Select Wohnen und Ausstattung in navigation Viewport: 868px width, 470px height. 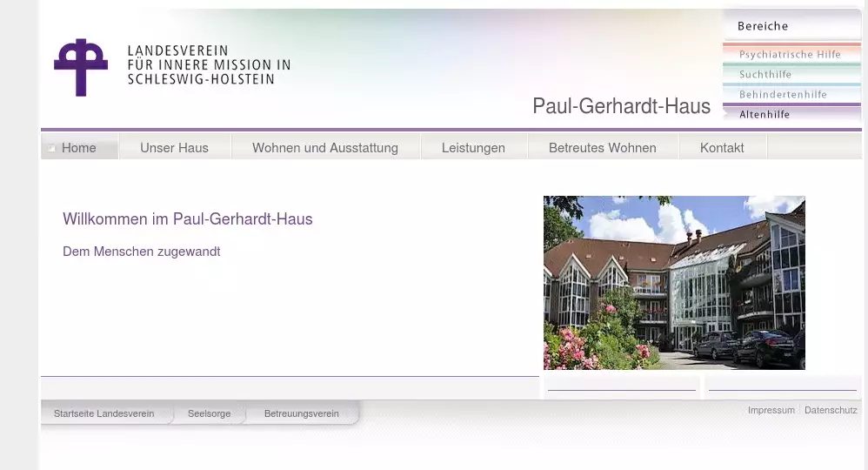pyautogui.click(x=325, y=148)
